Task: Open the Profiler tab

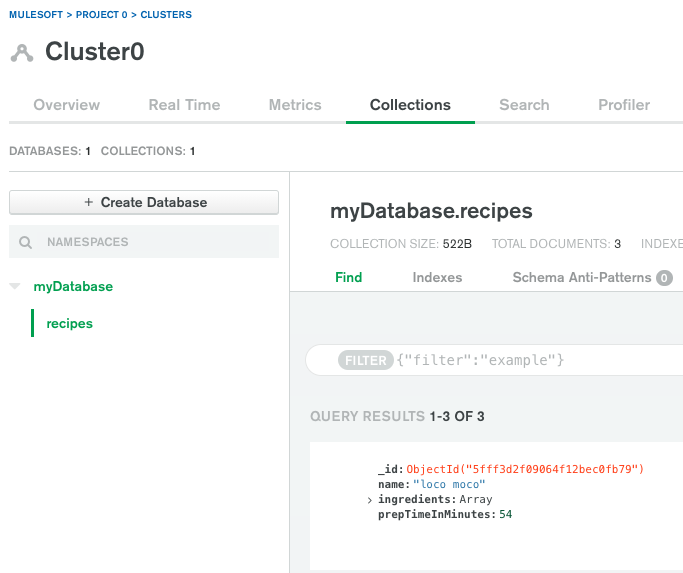Action: (624, 105)
